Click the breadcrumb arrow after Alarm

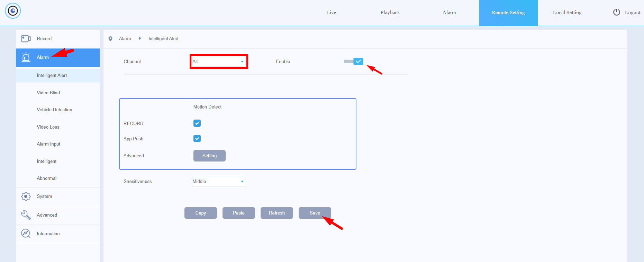point(140,38)
